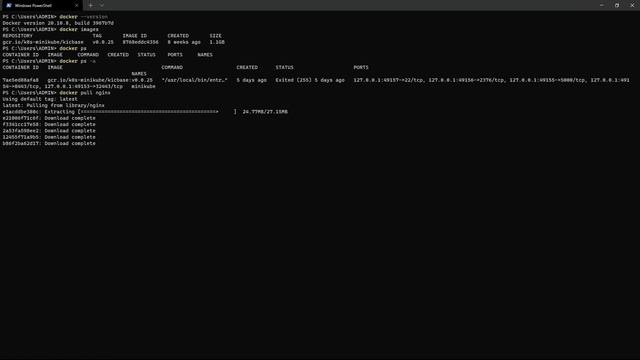
Task: Click the '24.77MB/27.15MB' progress value
Action: [265, 112]
